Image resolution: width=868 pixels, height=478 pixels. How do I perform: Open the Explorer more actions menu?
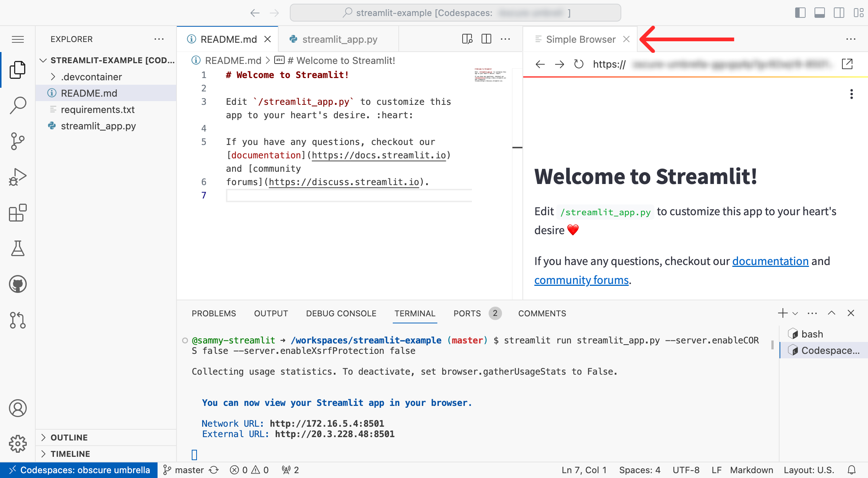tap(159, 39)
